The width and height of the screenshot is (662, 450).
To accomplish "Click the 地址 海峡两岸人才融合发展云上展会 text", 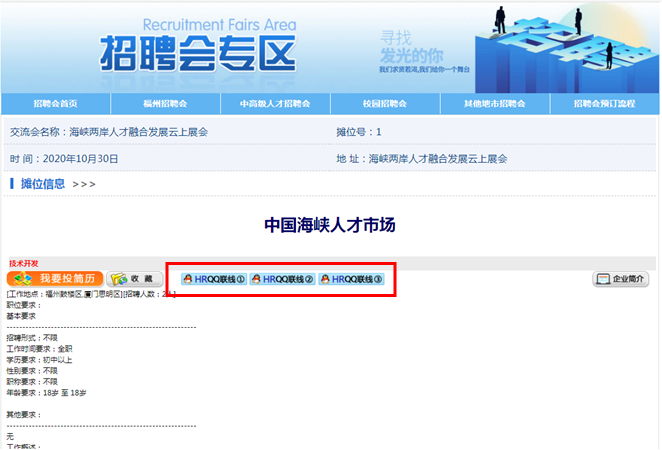I will point(422,159).
